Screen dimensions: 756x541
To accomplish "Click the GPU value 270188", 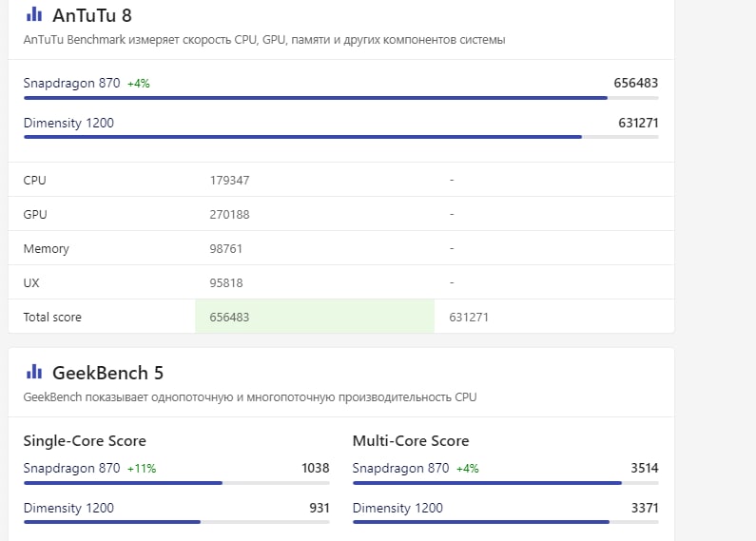I will (229, 215).
